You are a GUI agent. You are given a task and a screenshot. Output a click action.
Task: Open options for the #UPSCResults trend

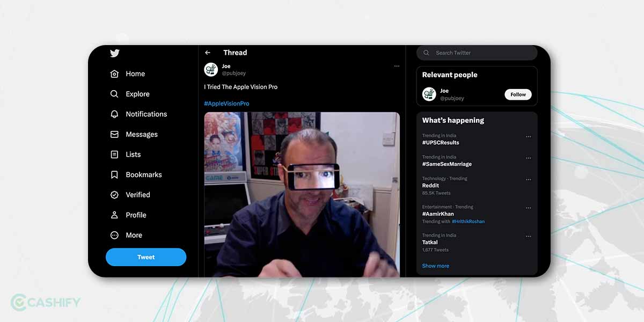(528, 137)
